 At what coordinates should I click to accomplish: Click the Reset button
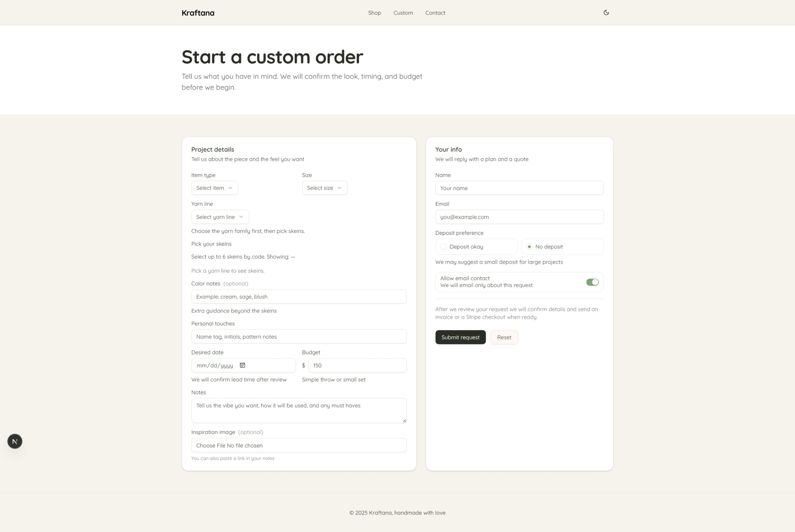[504, 337]
